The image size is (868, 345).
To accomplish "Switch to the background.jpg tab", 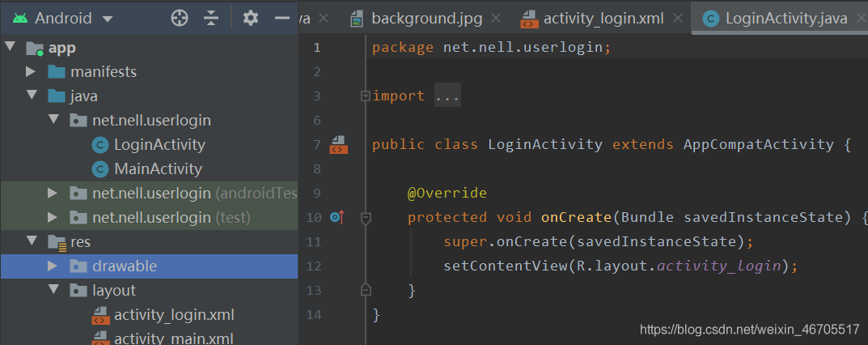I will (427, 19).
